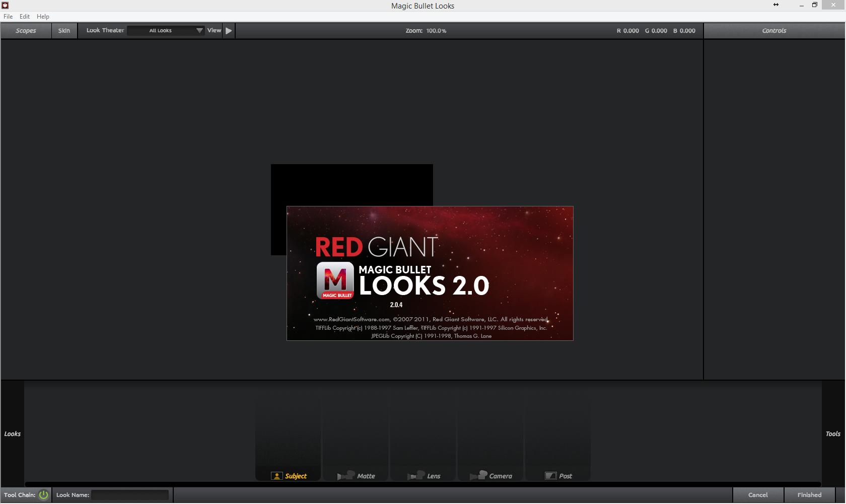Click the app icon in title bar

coord(6,6)
